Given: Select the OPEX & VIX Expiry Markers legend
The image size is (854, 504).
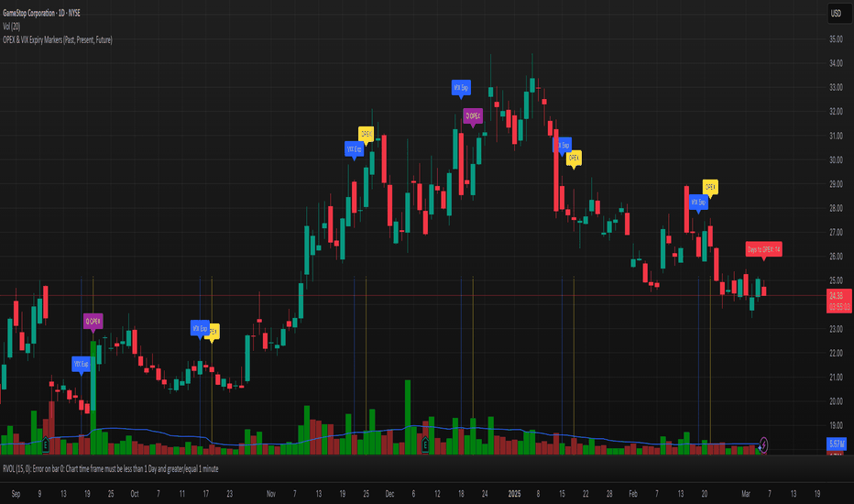Looking at the screenshot, I should pos(57,39).
